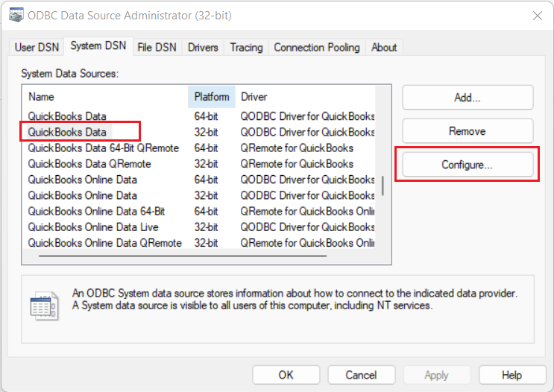The width and height of the screenshot is (554, 392).
Task: Switch to the Tracing tab
Action: [x=246, y=47]
